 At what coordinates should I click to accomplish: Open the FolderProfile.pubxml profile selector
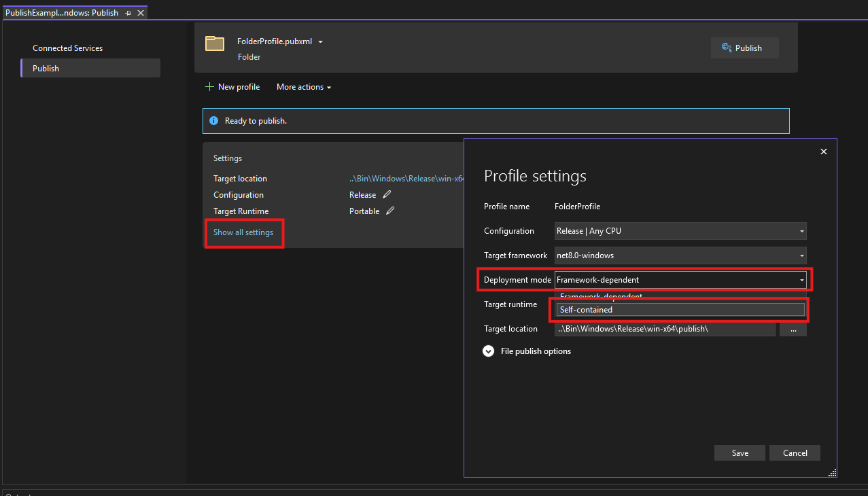(280, 41)
